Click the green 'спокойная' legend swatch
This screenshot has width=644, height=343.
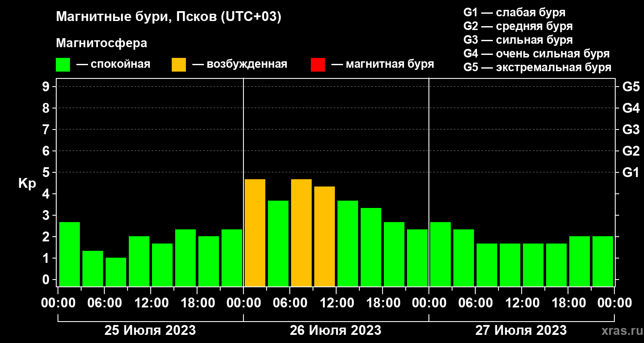click(x=63, y=65)
